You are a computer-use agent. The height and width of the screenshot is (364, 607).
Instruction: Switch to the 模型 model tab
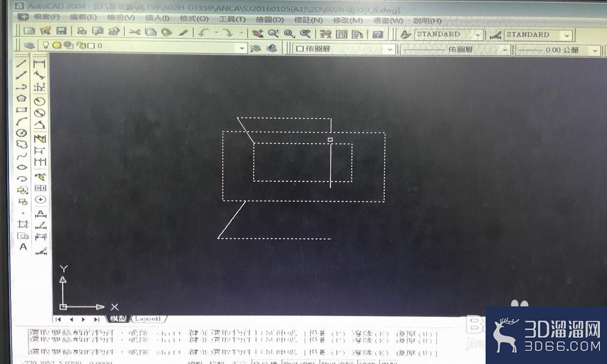click(x=118, y=318)
